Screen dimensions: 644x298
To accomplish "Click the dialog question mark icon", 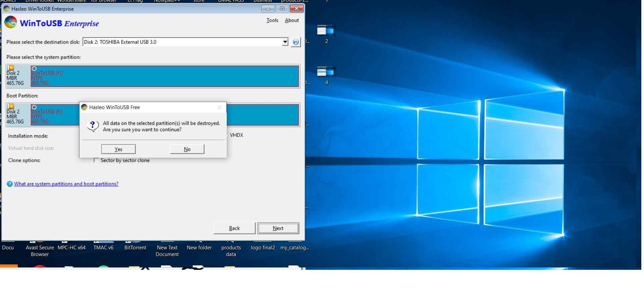I will [93, 126].
